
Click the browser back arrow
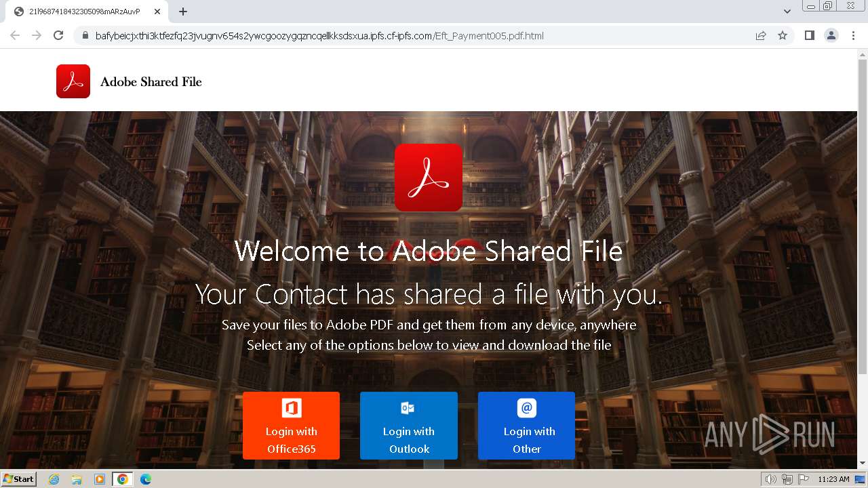pyautogui.click(x=15, y=36)
